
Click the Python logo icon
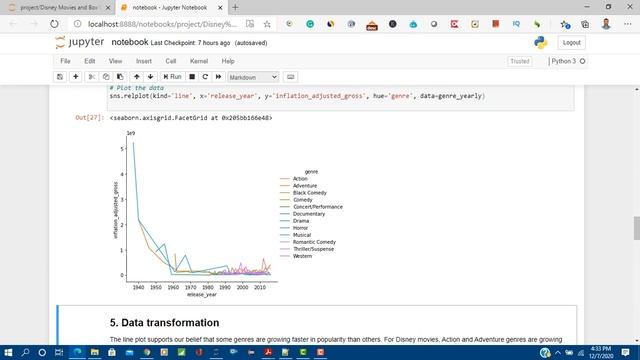click(x=541, y=42)
